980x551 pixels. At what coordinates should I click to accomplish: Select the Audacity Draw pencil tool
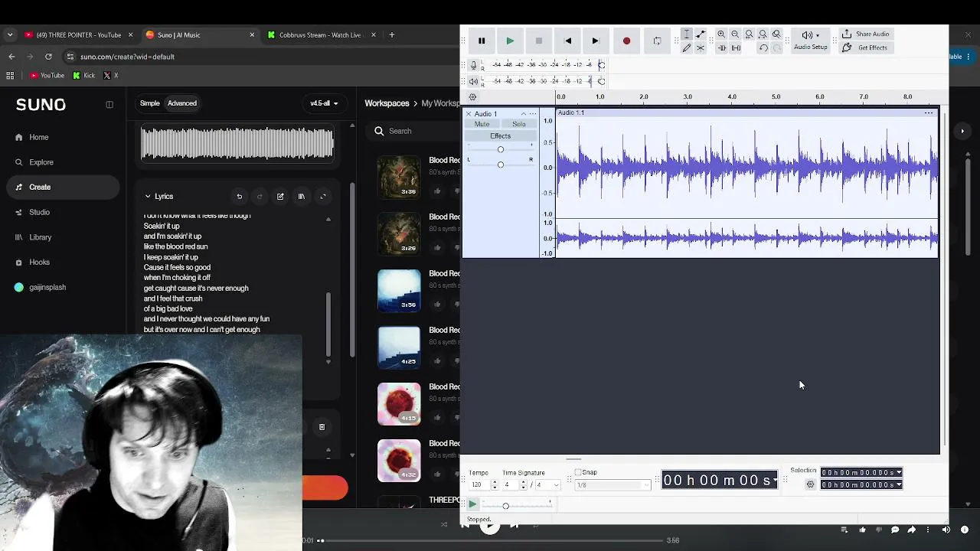687,48
